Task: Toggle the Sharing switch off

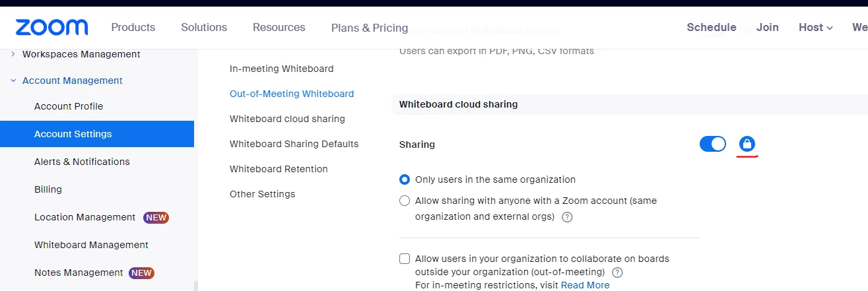Action: (712, 144)
